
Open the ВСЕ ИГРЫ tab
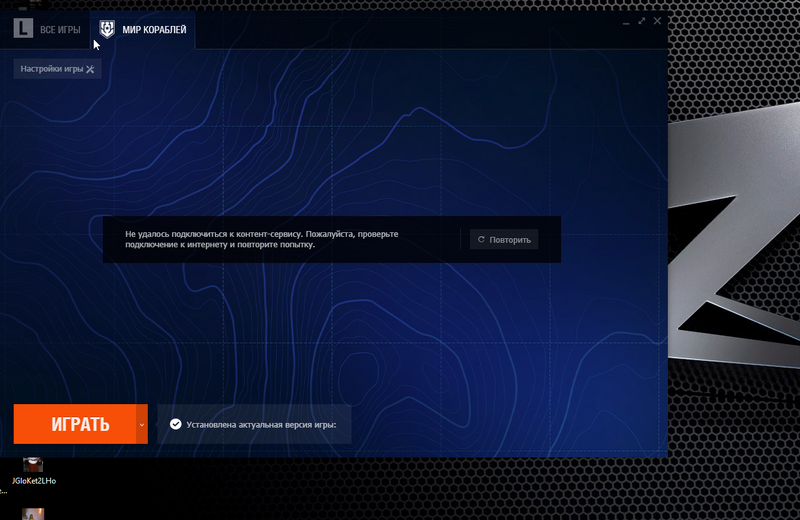click(47, 30)
